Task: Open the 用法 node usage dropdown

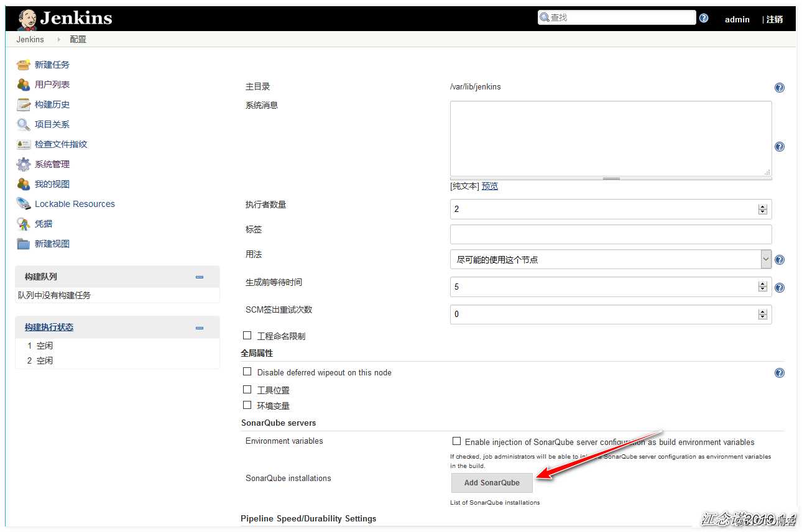Action: click(611, 259)
